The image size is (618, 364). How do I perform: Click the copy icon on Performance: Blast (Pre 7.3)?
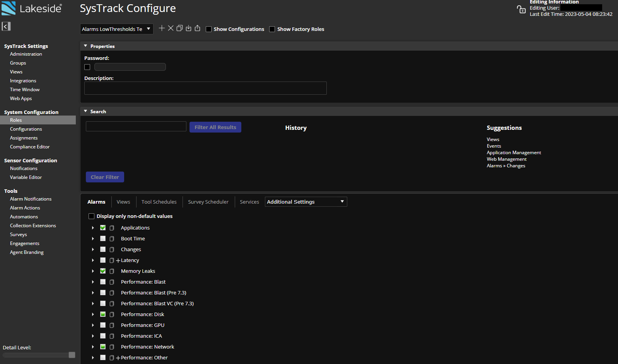click(112, 293)
